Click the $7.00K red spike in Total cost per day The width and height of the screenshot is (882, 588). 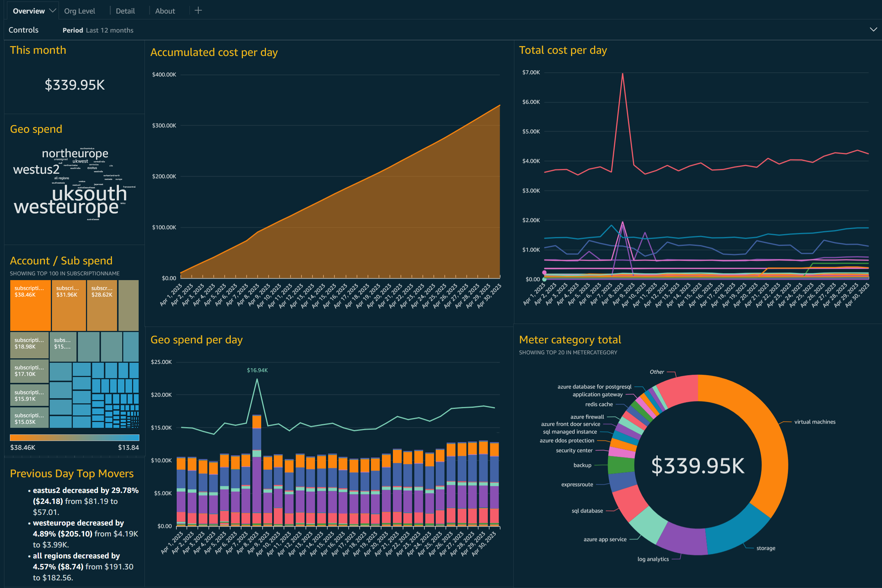[622, 74]
